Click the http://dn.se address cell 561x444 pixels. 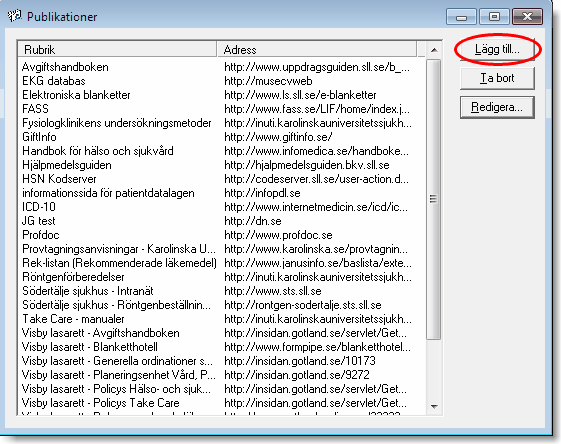253,221
